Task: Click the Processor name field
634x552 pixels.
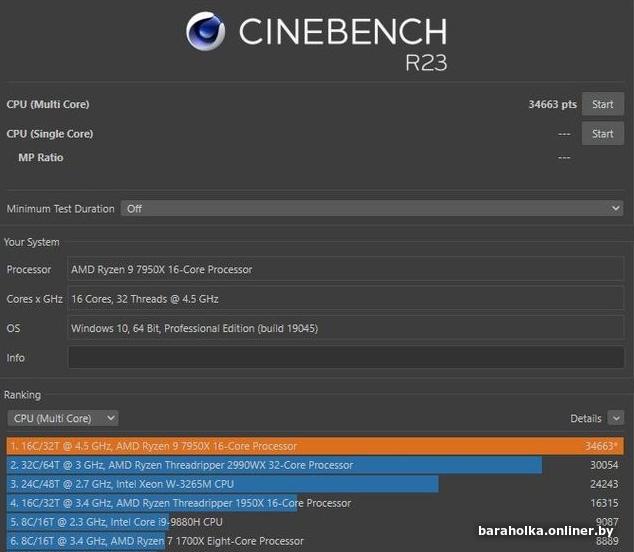Action: [346, 269]
